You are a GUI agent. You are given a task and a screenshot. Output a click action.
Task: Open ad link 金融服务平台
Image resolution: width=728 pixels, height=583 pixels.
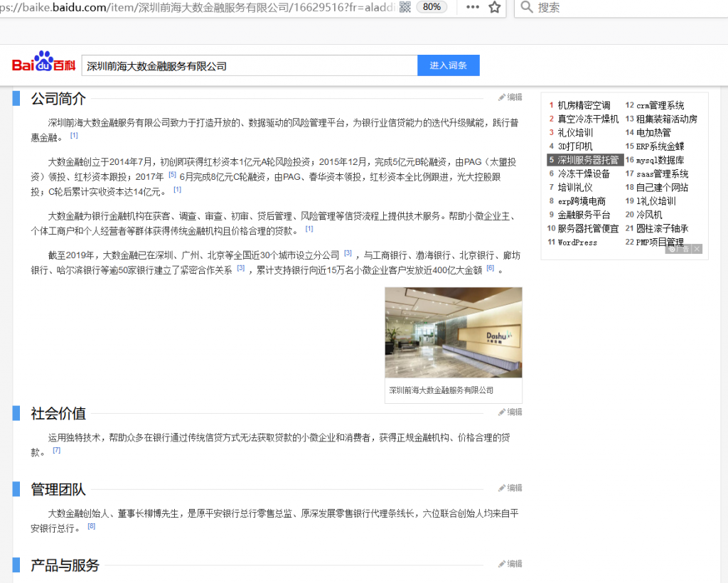click(584, 215)
